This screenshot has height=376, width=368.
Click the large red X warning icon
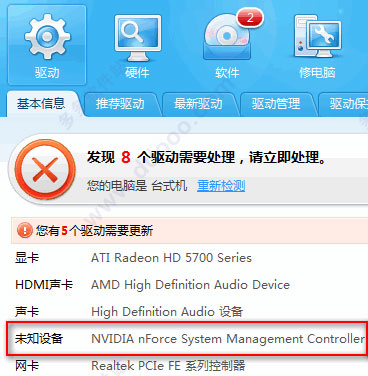[45, 170]
